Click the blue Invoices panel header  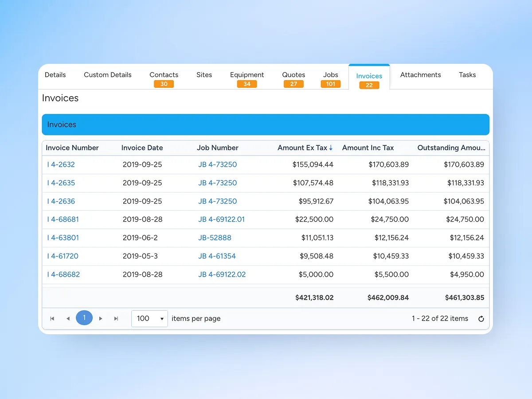point(266,125)
